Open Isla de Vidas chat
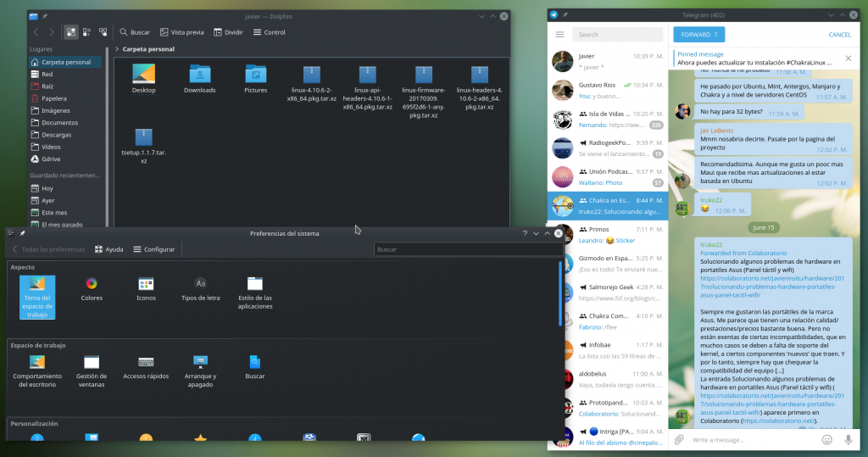 point(608,119)
